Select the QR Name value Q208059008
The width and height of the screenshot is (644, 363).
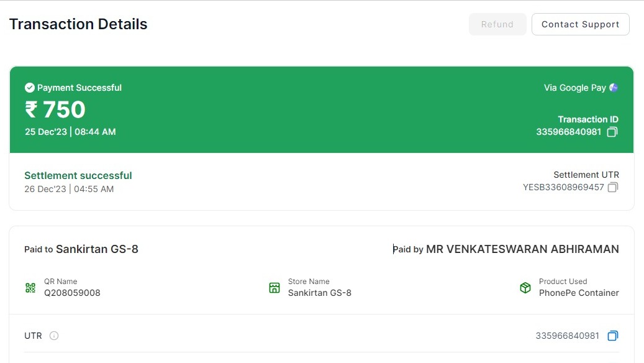click(72, 293)
